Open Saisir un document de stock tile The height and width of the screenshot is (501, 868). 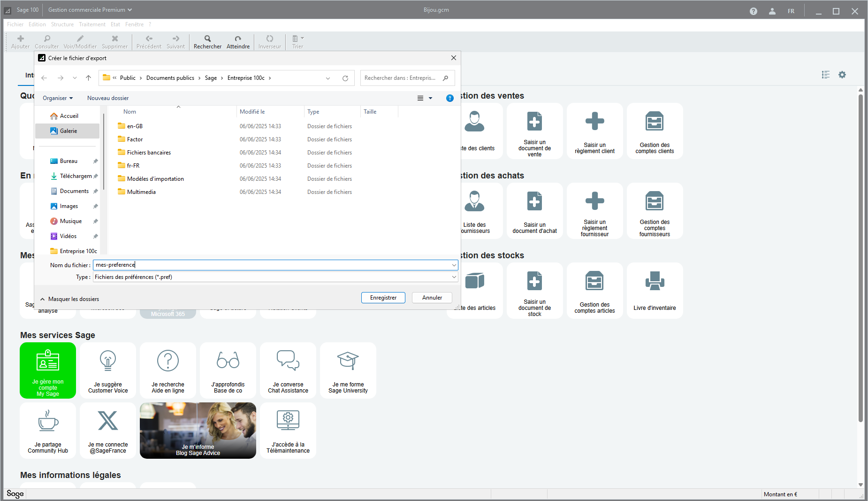click(535, 291)
